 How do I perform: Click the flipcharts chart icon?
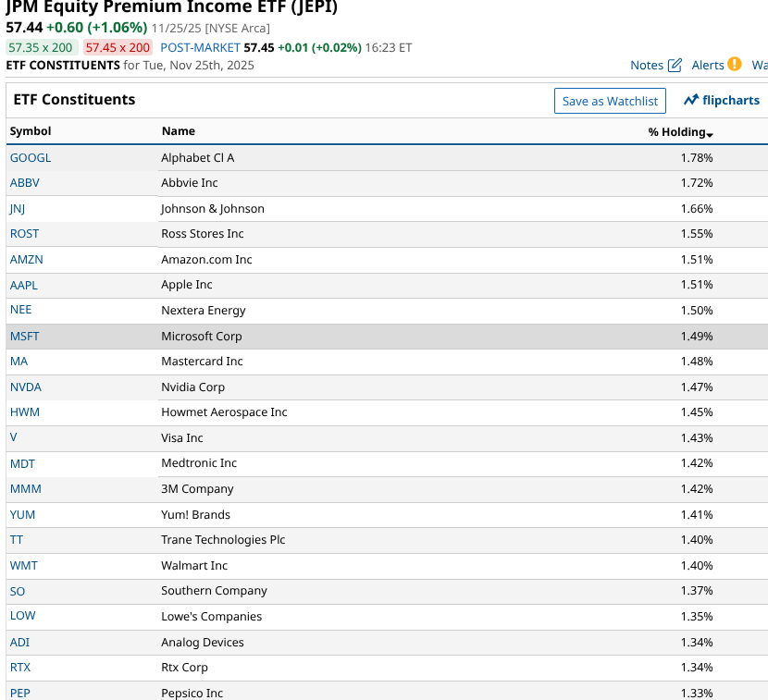click(x=691, y=100)
